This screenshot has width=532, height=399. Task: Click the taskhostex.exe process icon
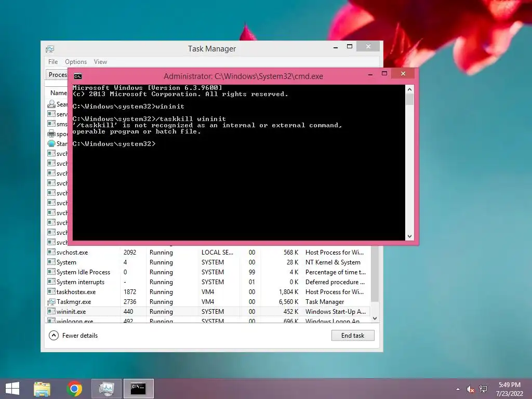(x=51, y=292)
